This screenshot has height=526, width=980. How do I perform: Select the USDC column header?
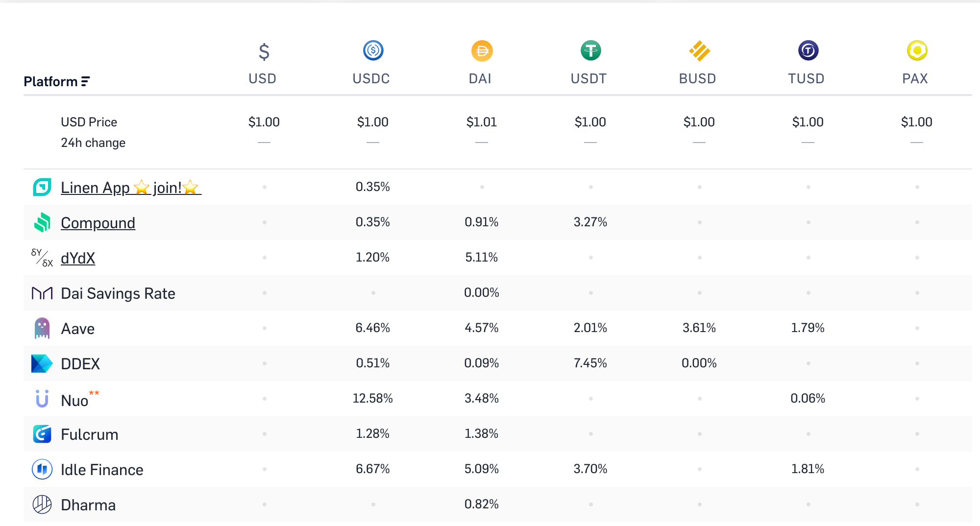pyautogui.click(x=371, y=78)
